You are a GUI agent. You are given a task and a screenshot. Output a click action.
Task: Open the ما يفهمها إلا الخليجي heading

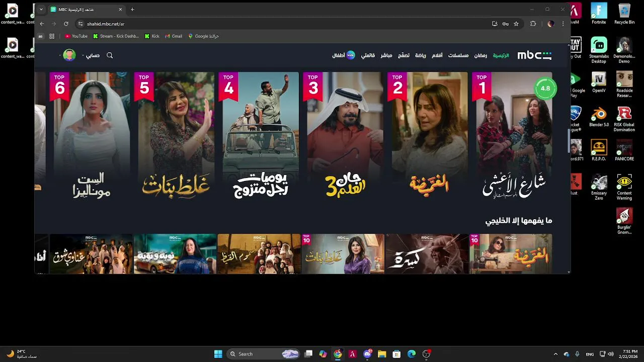518,221
